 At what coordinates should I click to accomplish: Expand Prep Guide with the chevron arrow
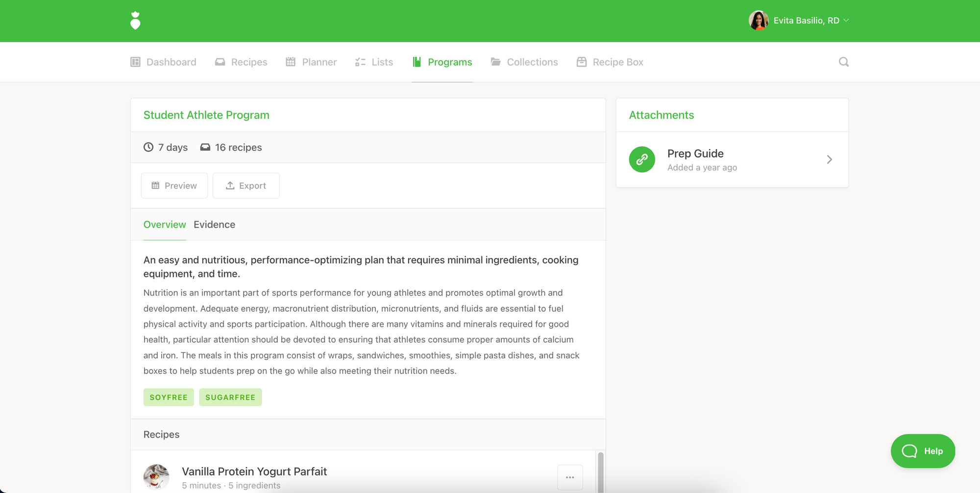coord(830,160)
